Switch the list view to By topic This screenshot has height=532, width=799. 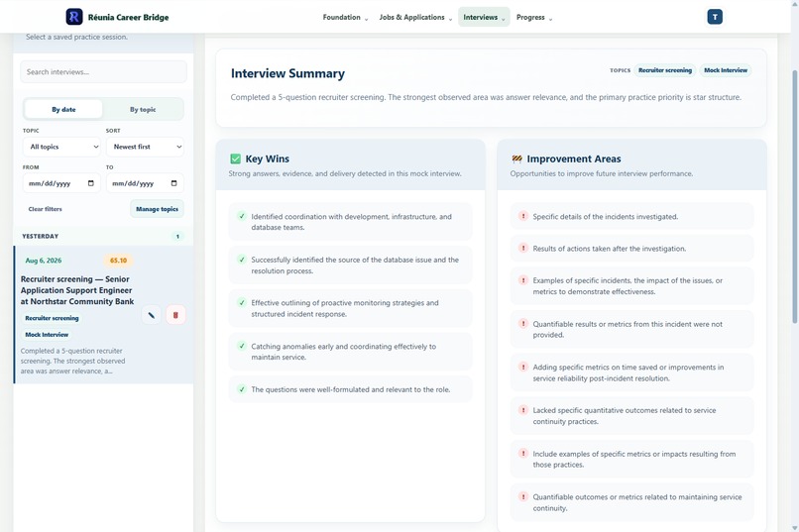point(143,109)
